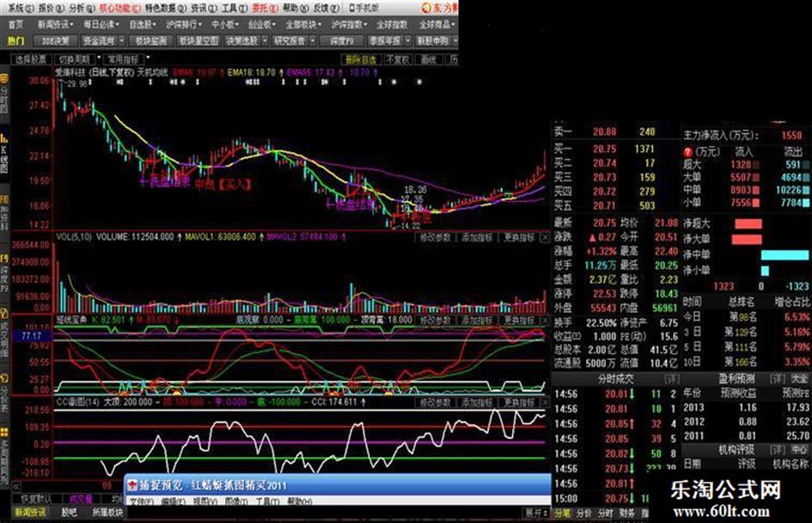Viewport: 812px width, 523px height.
Task: Open 中心 link beside 机构评级
Action: (798, 449)
